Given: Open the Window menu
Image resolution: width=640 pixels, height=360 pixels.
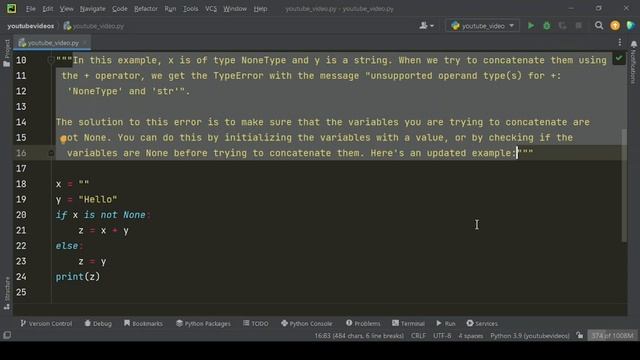Looking at the screenshot, I should (235, 9).
